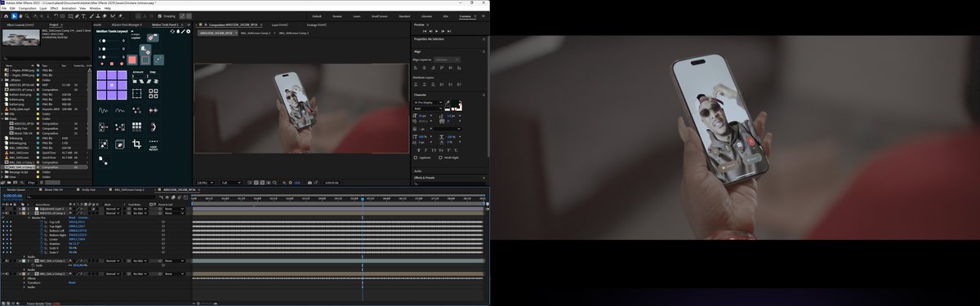Image resolution: width=980 pixels, height=306 pixels.
Task: Click the Last Frame button in Preview
Action: pyautogui.click(x=449, y=30)
